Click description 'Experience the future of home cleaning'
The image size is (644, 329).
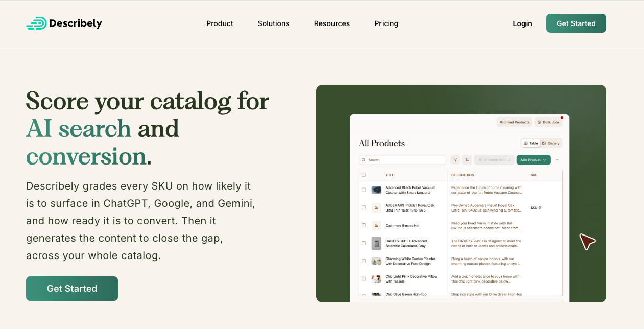click(487, 190)
